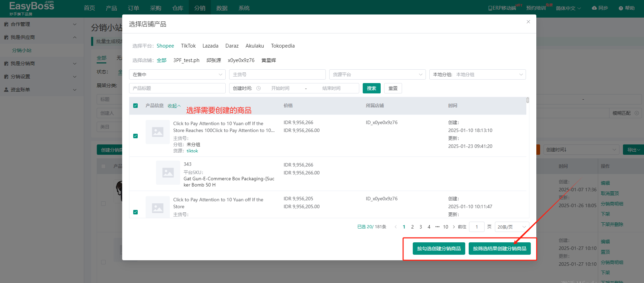Go to the next page arrow

(x=454, y=227)
